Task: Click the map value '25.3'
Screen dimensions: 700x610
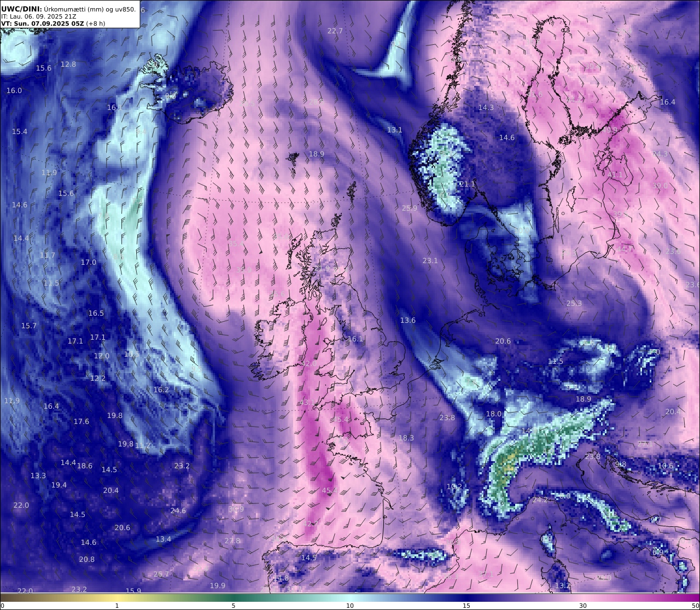Action: pyautogui.click(x=574, y=304)
